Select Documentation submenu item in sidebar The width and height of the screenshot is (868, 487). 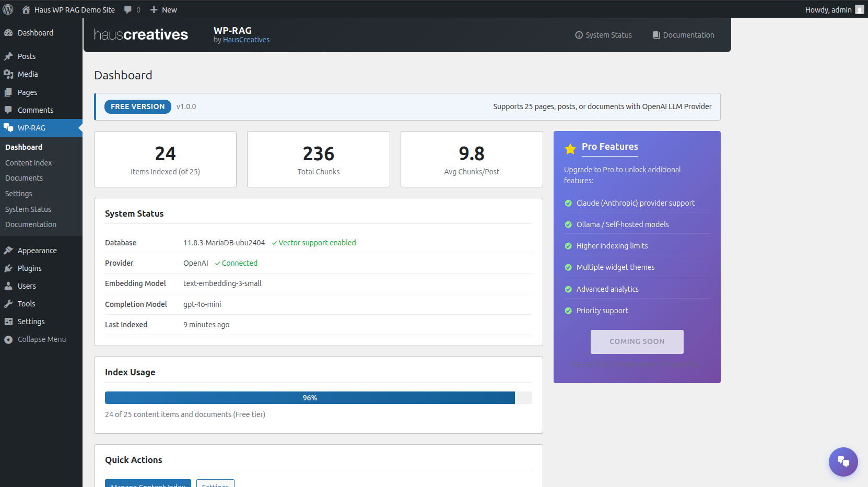[x=31, y=224]
